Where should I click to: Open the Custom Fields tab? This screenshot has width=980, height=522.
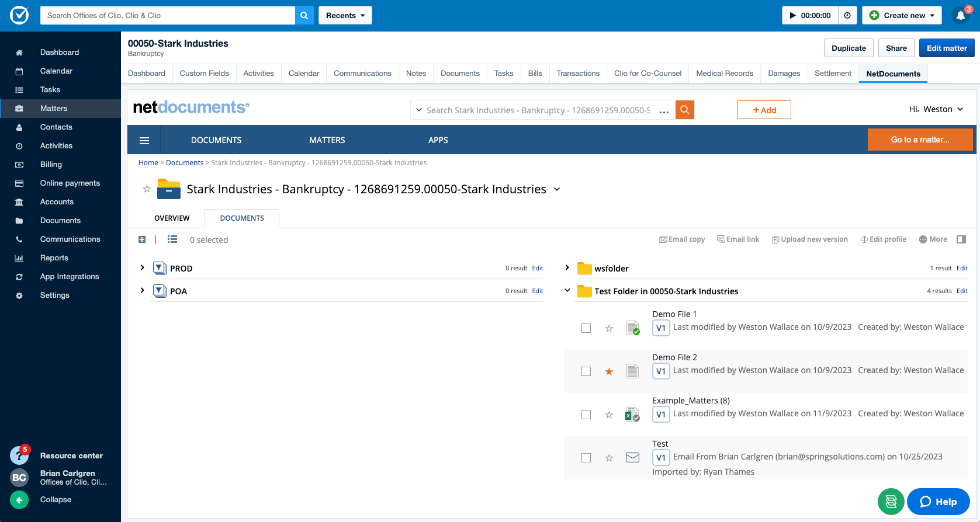pyautogui.click(x=205, y=74)
